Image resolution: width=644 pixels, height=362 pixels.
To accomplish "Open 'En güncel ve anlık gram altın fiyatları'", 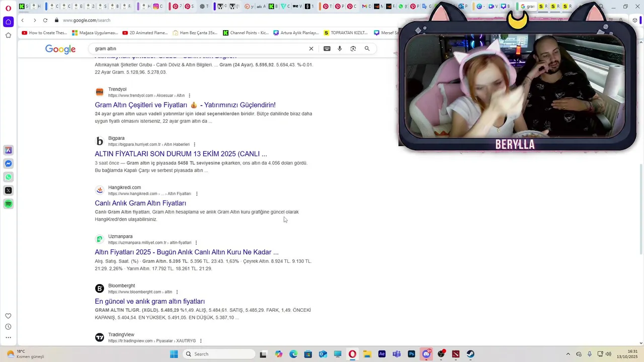I will point(149,301).
